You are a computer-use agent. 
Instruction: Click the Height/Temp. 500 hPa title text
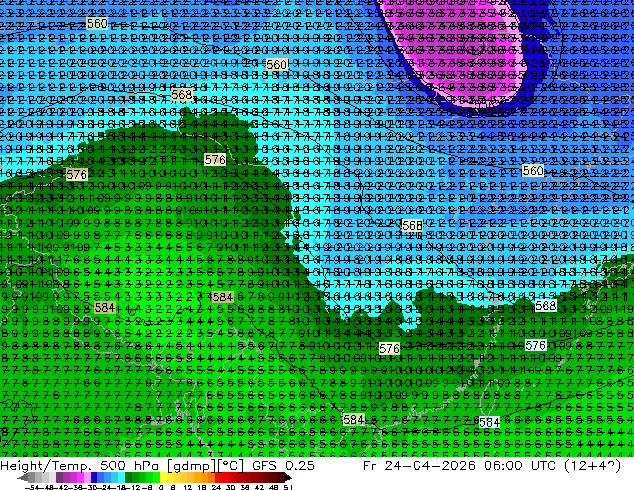82,466
